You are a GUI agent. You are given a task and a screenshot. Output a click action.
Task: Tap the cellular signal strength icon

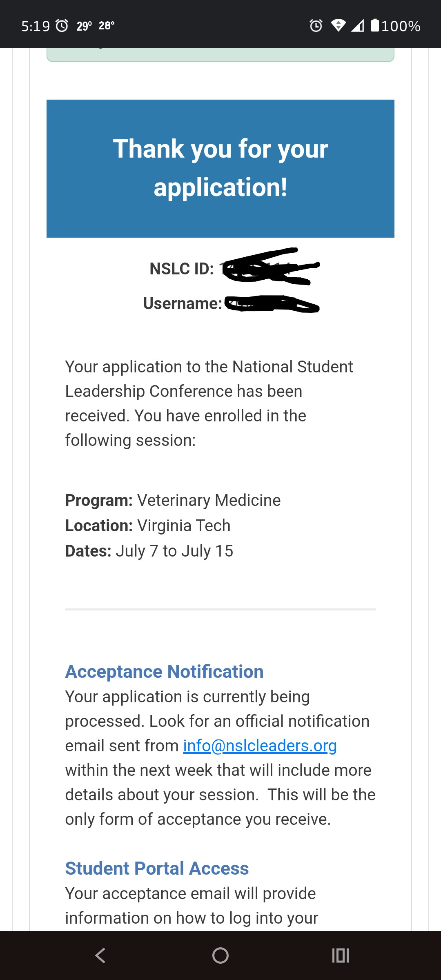pyautogui.click(x=358, y=26)
